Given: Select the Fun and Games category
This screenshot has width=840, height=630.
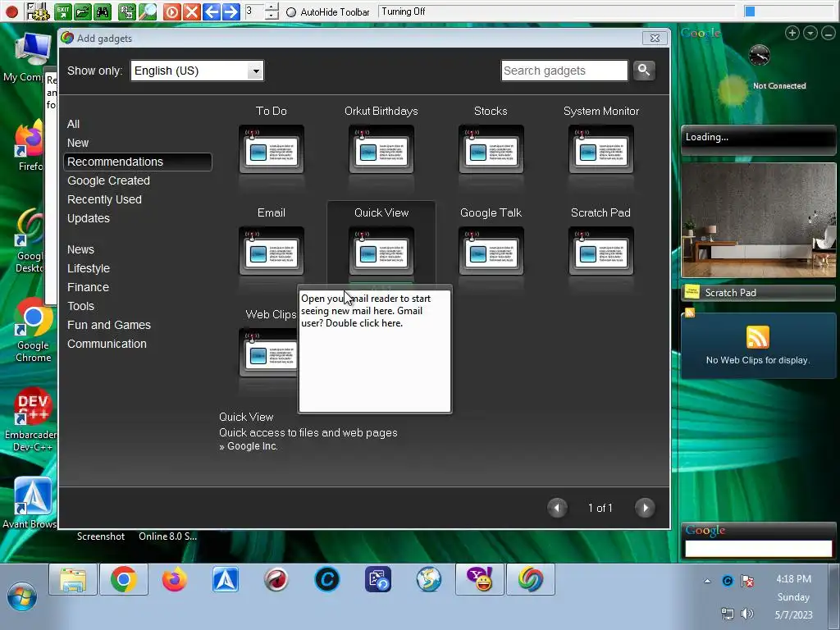Looking at the screenshot, I should [109, 325].
